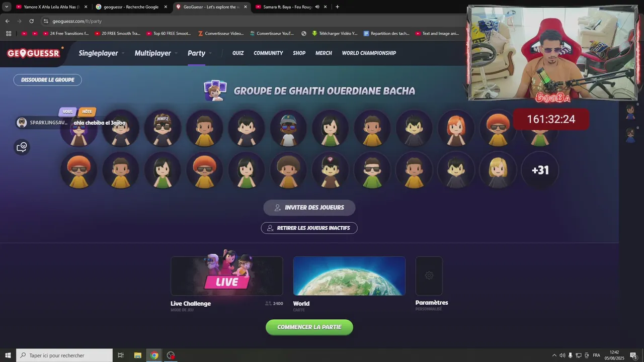Image resolution: width=644 pixels, height=362 pixels.
Task: Open a new browser tab
Action: pyautogui.click(x=337, y=7)
